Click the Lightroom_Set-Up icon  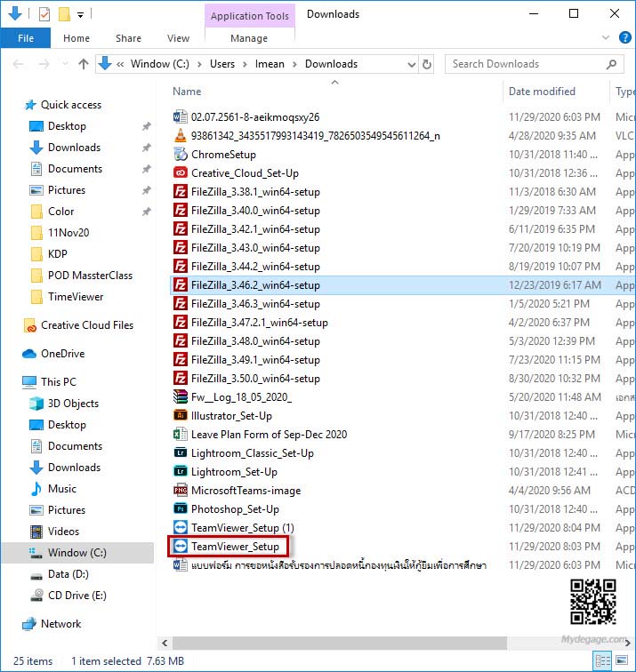(x=180, y=471)
